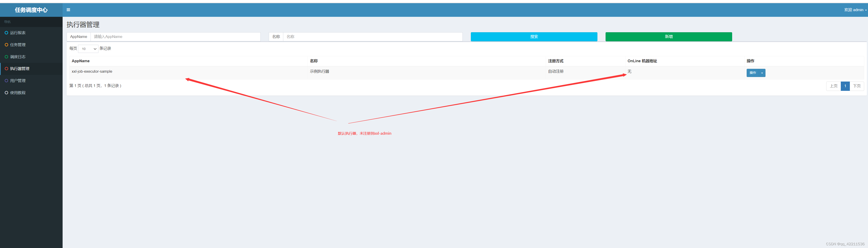Focus the AppName input field

(175, 37)
